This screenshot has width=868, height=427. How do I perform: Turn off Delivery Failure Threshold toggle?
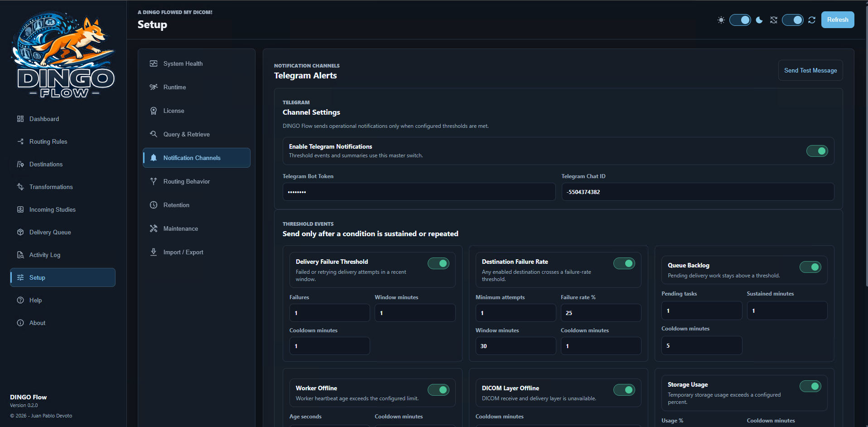[438, 263]
